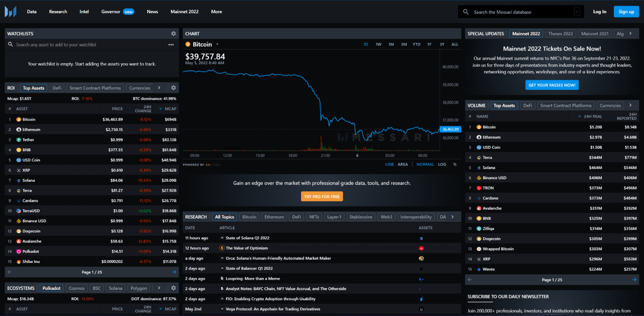
Task: Expand more Volume category tabs arrow
Action: 630,106
